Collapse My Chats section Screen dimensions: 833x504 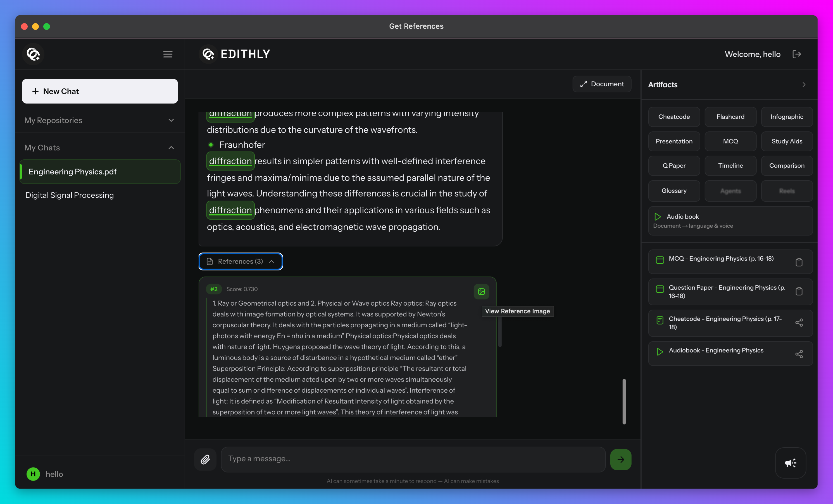(100, 148)
